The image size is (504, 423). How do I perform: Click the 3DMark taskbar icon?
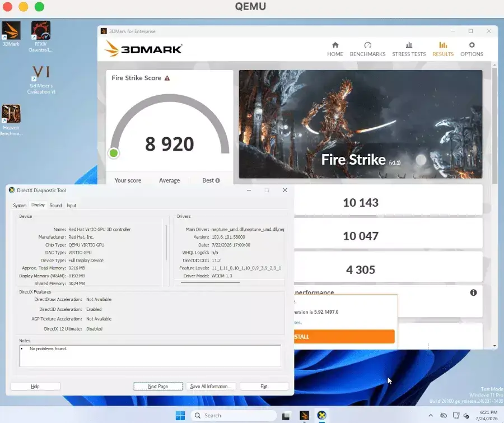(304, 415)
